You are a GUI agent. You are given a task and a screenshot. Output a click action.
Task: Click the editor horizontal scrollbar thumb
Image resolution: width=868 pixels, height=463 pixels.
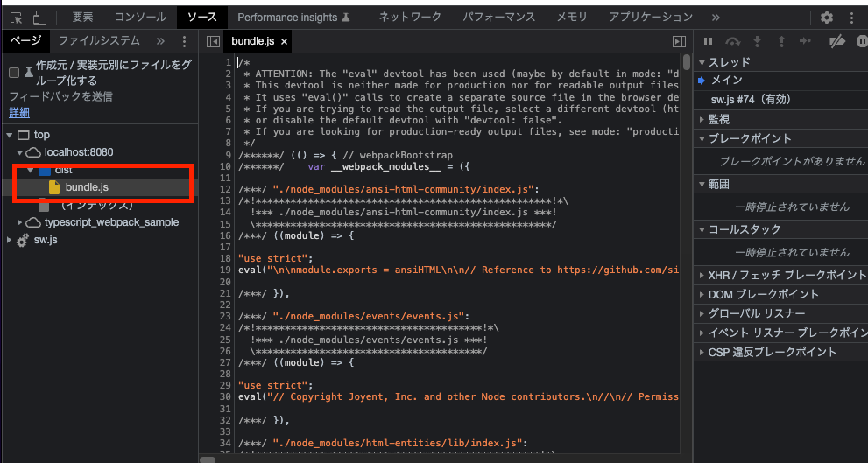tap(208, 459)
